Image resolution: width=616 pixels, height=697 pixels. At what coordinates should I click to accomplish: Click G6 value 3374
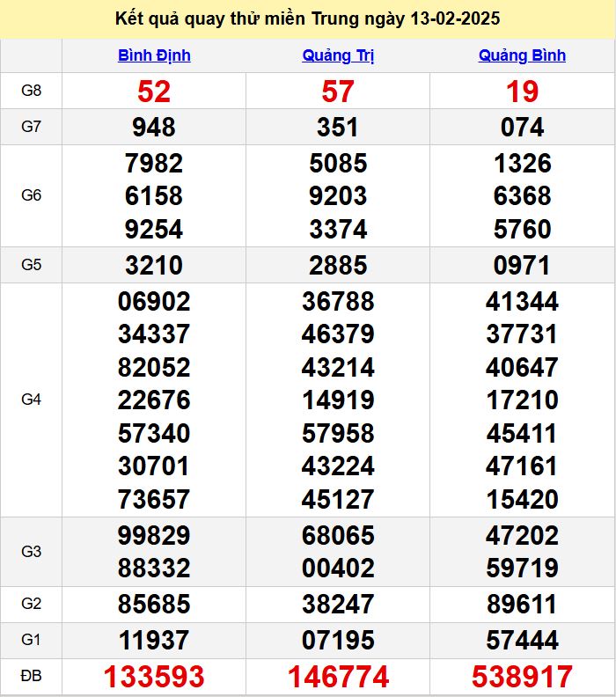pos(338,230)
